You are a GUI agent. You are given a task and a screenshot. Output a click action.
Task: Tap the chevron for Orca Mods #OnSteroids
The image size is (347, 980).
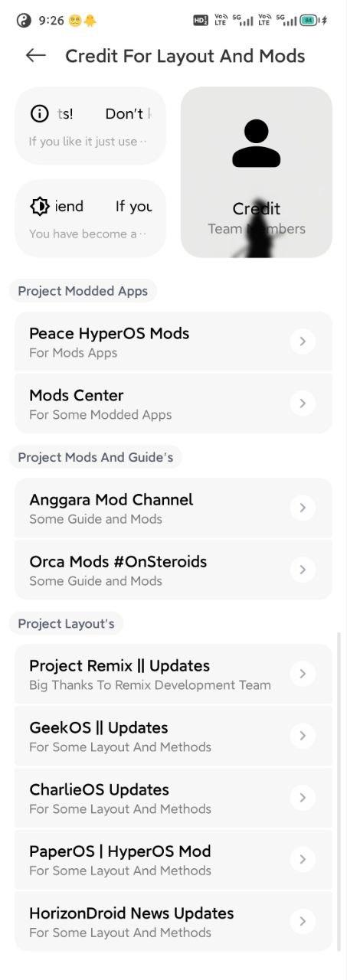[x=303, y=570]
